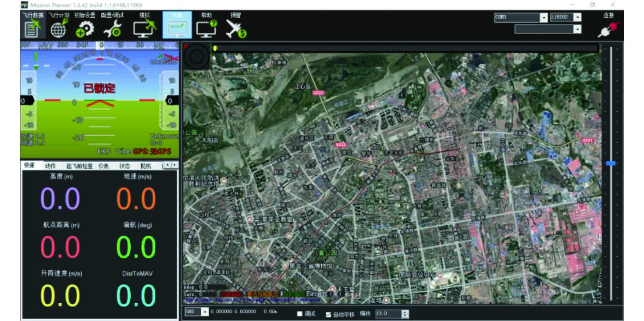644x321 pixels.
Task: Open 模拟 simulation monitor icon
Action: click(144, 27)
